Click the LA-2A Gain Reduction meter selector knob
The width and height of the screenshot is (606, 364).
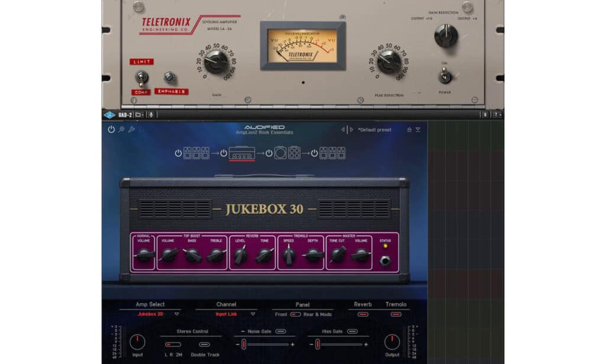[446, 36]
